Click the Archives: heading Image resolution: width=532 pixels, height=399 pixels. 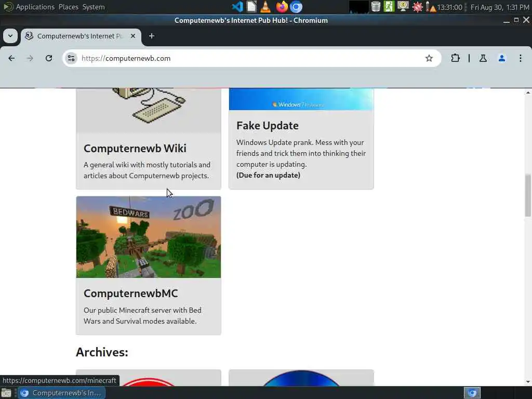point(102,352)
